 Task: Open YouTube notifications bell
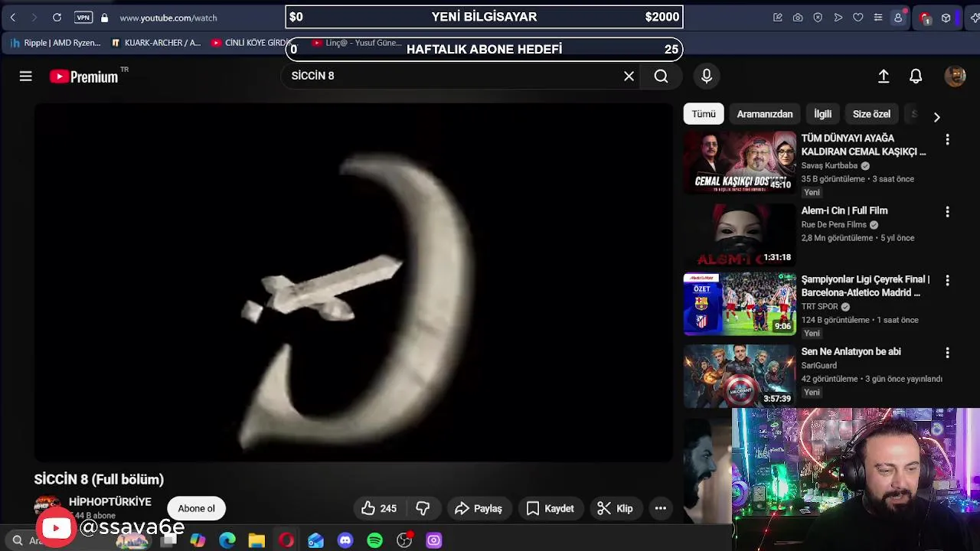pyautogui.click(x=916, y=76)
